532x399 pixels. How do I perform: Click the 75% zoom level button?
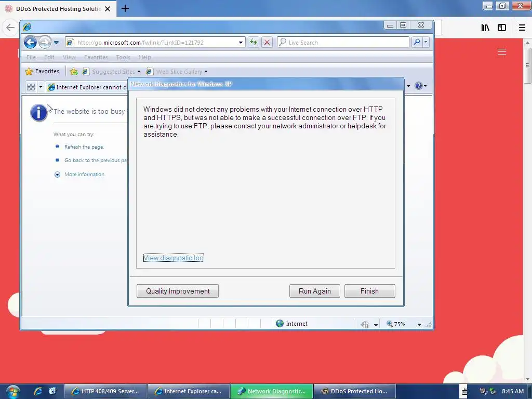[395, 324]
